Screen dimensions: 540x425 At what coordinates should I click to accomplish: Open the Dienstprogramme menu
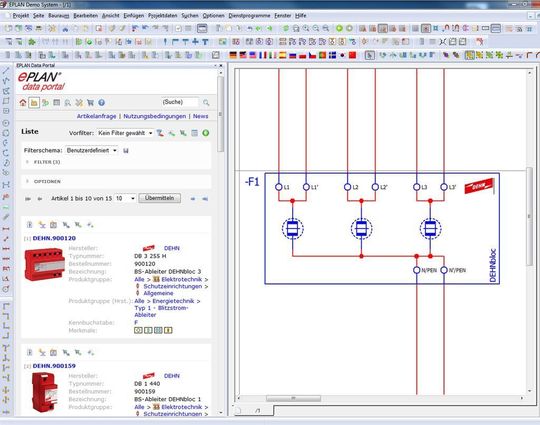click(249, 15)
